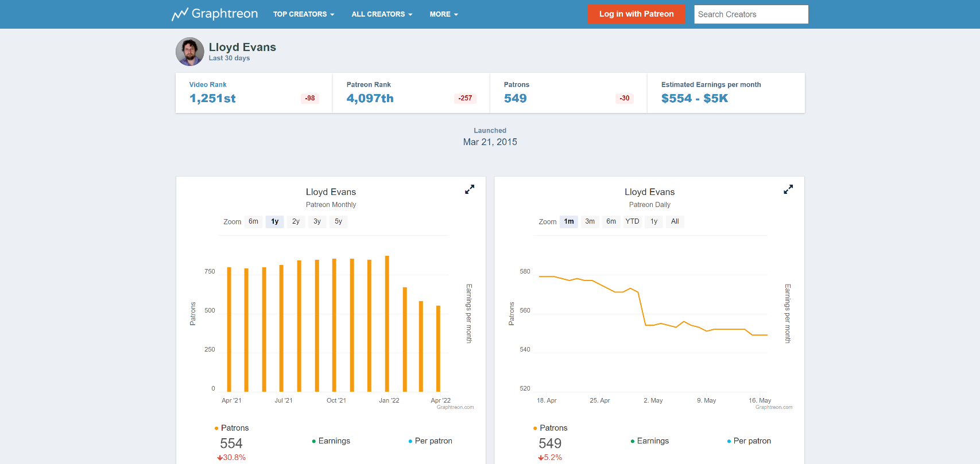Click the Last 30 days subtitle

pyautogui.click(x=229, y=58)
